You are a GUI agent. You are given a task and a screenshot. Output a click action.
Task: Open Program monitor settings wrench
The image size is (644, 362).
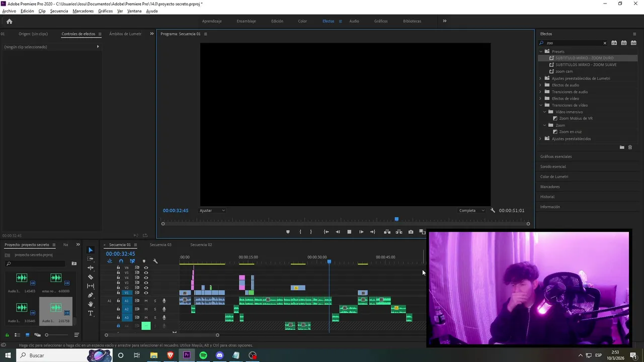[493, 211]
